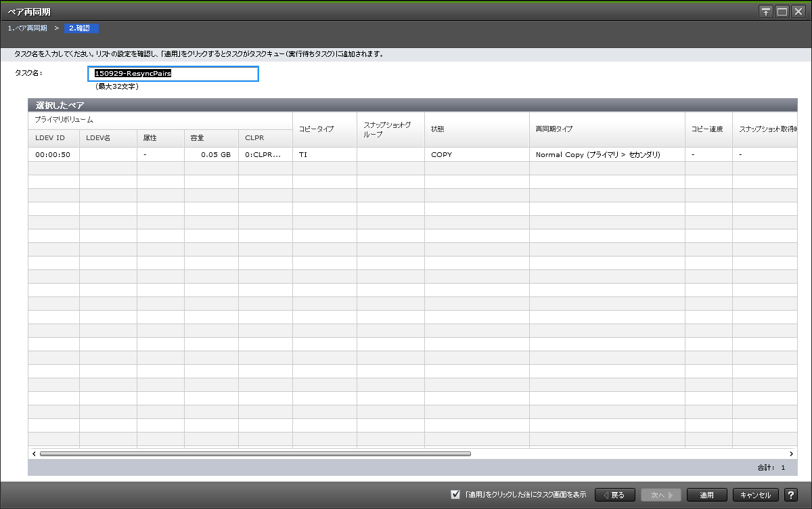Sort by the 状態 column header
812x509 pixels.
476,129
